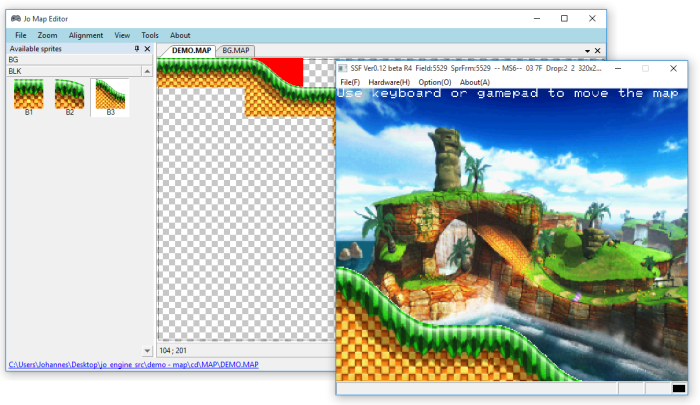The height and width of the screenshot is (405, 700).
Task: Open the View menu
Action: click(x=122, y=35)
